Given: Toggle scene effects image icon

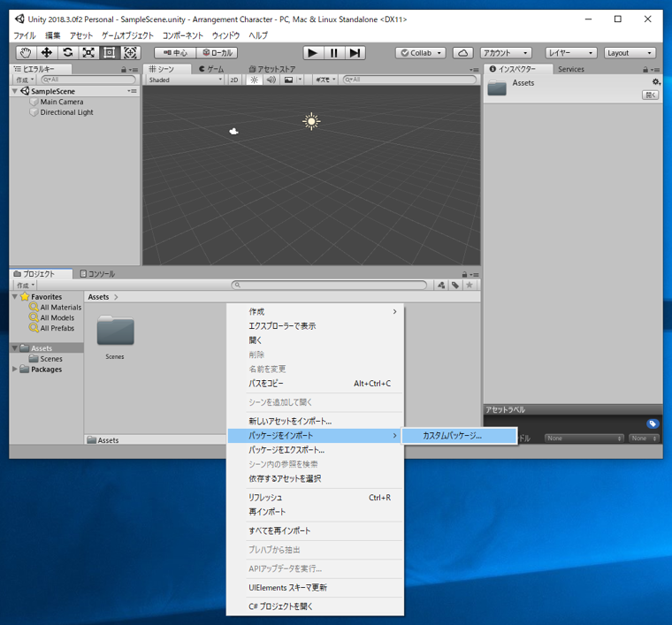Looking at the screenshot, I should point(288,80).
